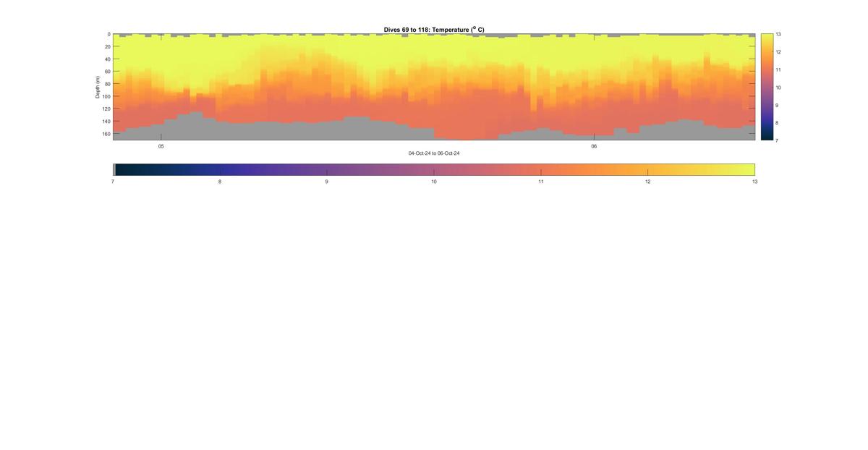This screenshot has width=868, height=450.
Task: Click tick "11" under the horizontal colorbar
Action: point(541,182)
